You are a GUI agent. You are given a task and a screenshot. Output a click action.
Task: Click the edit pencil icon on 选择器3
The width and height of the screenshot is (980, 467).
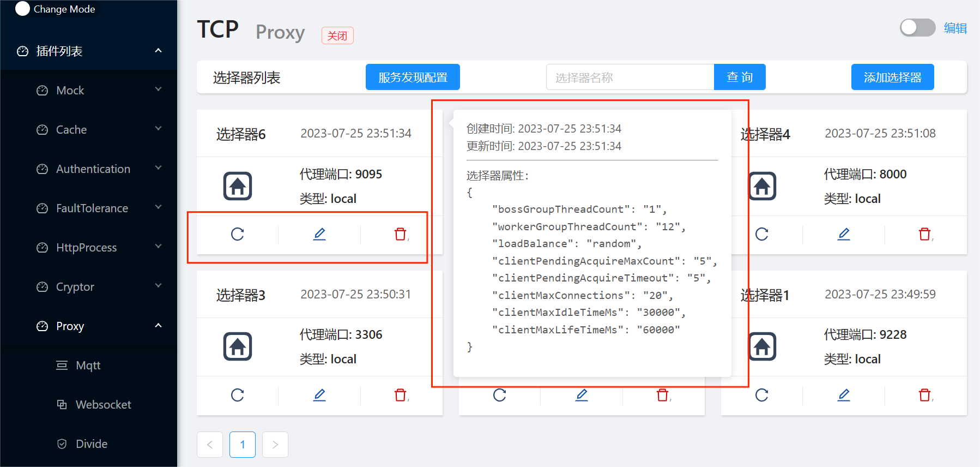point(319,395)
